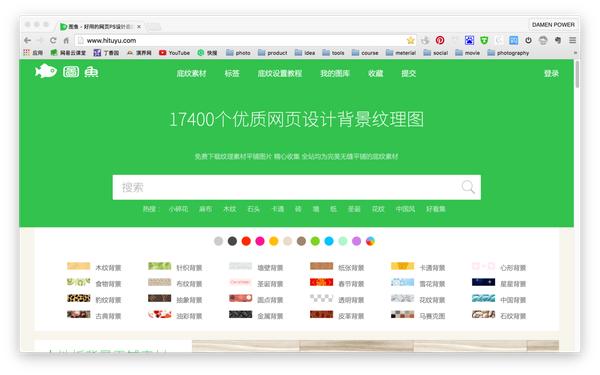Click the green shield extension icon
Screen dimensions: 600x375
(484, 40)
